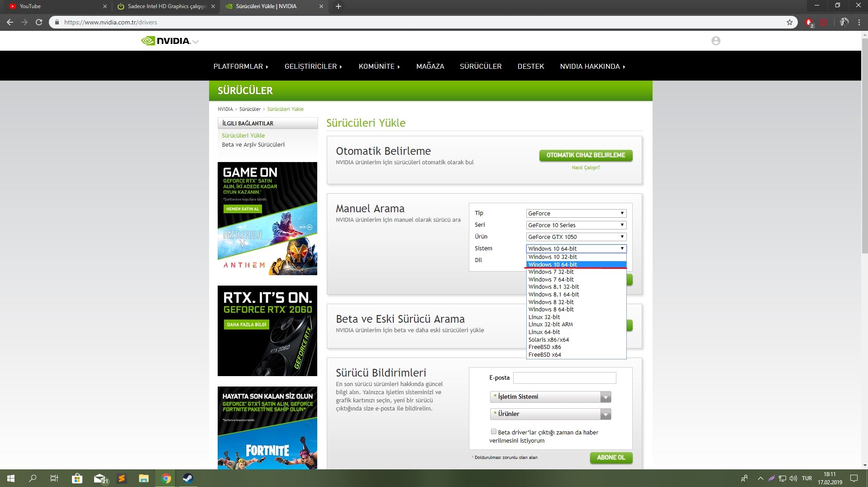Open the volume control in the system tray

[793, 478]
